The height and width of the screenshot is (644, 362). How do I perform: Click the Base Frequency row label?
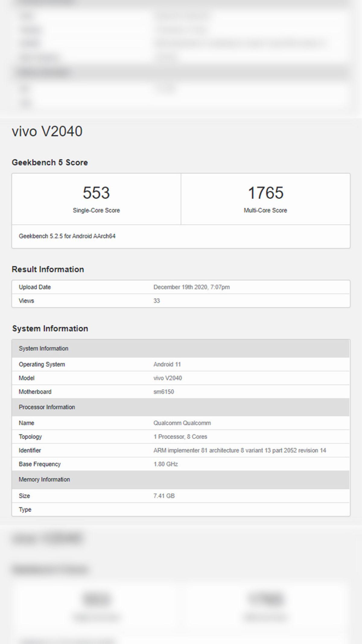click(40, 464)
